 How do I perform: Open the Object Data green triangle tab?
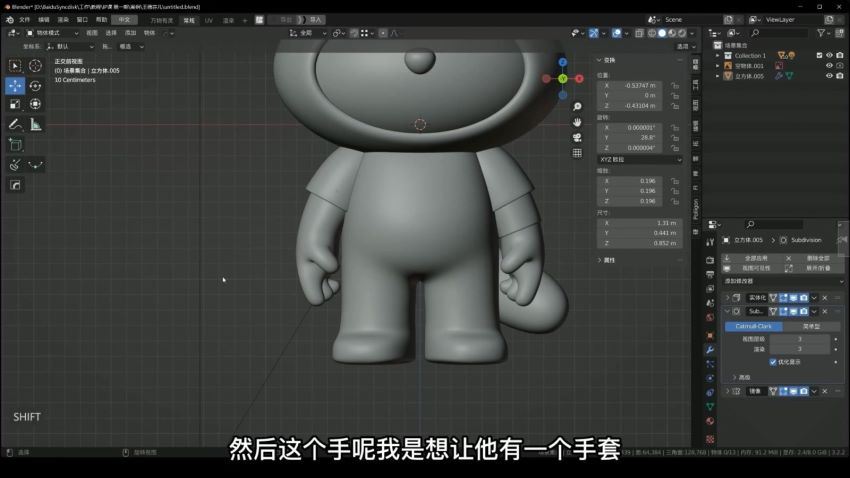[x=710, y=406]
